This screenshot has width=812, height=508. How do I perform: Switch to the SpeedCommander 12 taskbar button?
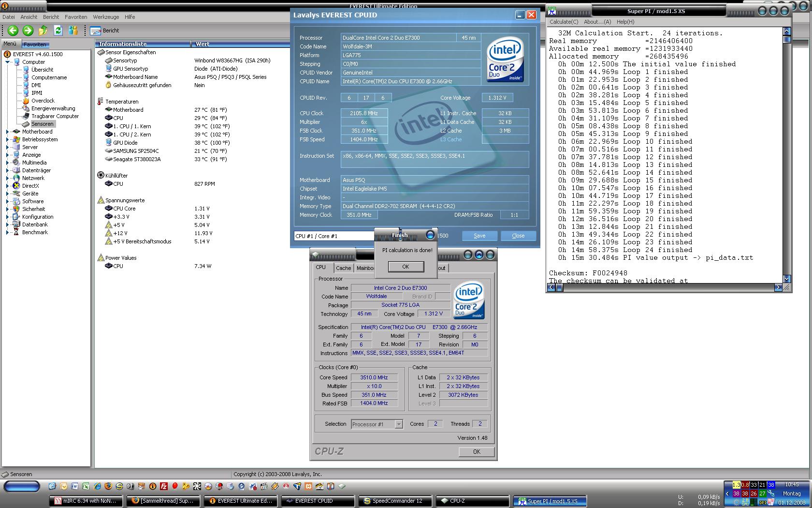click(x=394, y=501)
